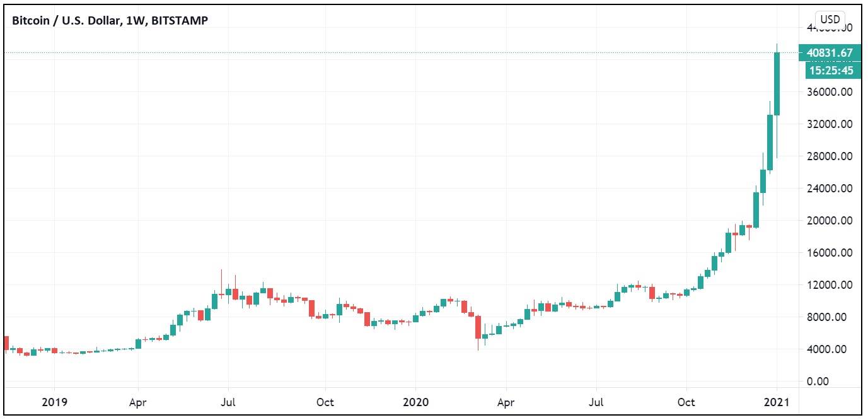Click the 24000.00 price axis label
The width and height of the screenshot is (868, 420).
828,189
